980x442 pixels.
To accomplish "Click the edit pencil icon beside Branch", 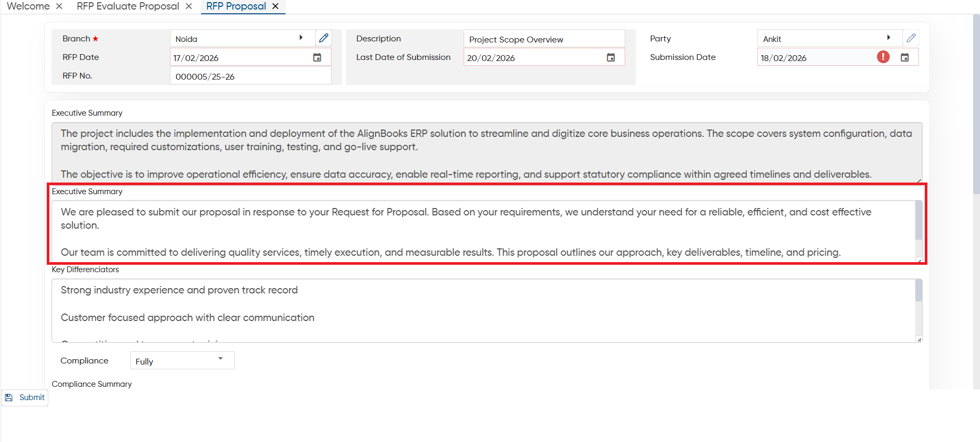I will tap(323, 38).
